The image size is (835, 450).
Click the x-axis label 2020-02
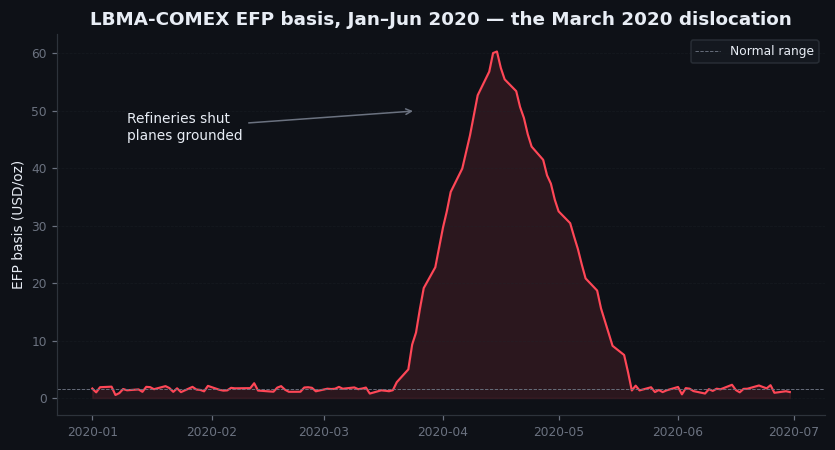tap(212, 431)
